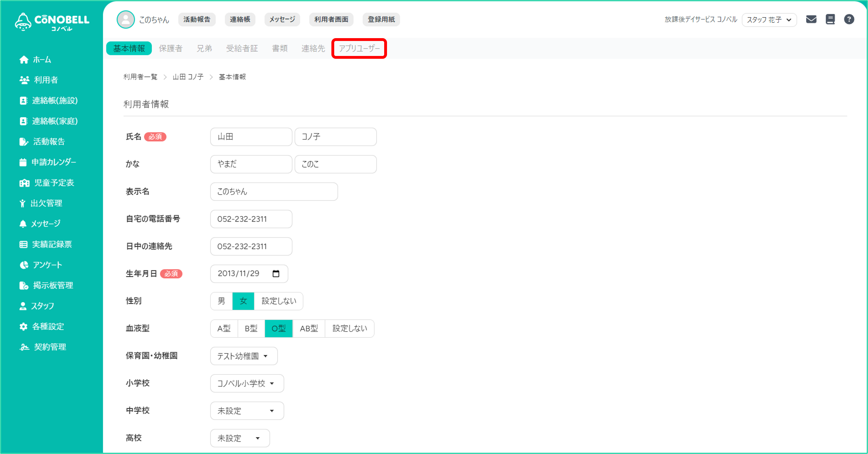This screenshot has width=868, height=454.
Task: Open 連絡帳(施設) sidebar icon
Action: click(x=23, y=100)
